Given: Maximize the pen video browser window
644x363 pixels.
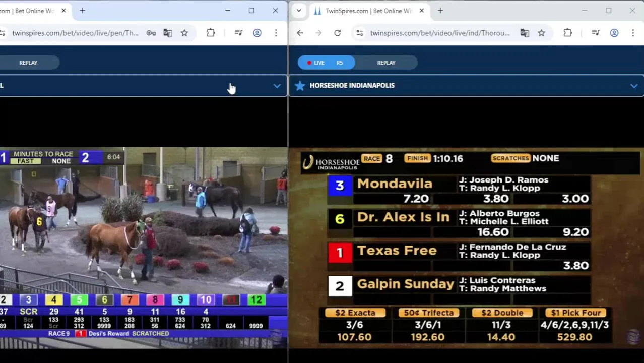Looking at the screenshot, I should pyautogui.click(x=251, y=11).
